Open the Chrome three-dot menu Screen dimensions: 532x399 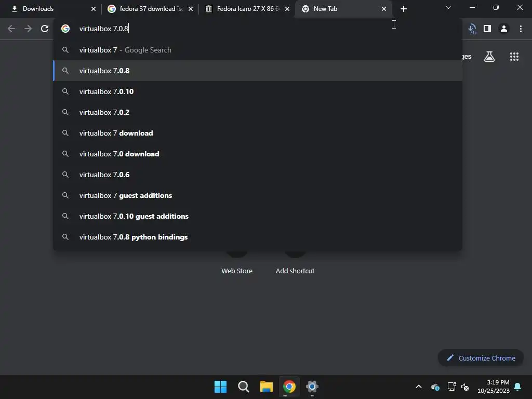521,29
